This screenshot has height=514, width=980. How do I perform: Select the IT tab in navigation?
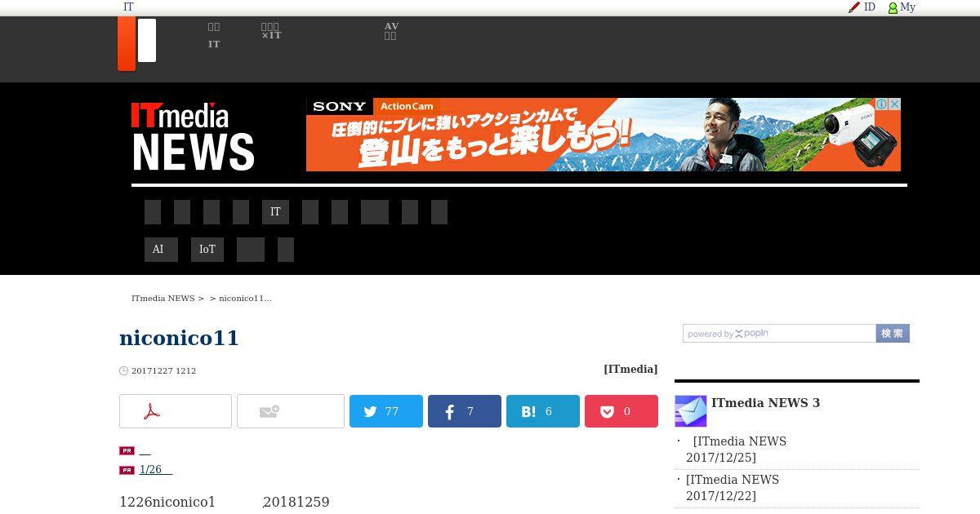pyautogui.click(x=275, y=212)
